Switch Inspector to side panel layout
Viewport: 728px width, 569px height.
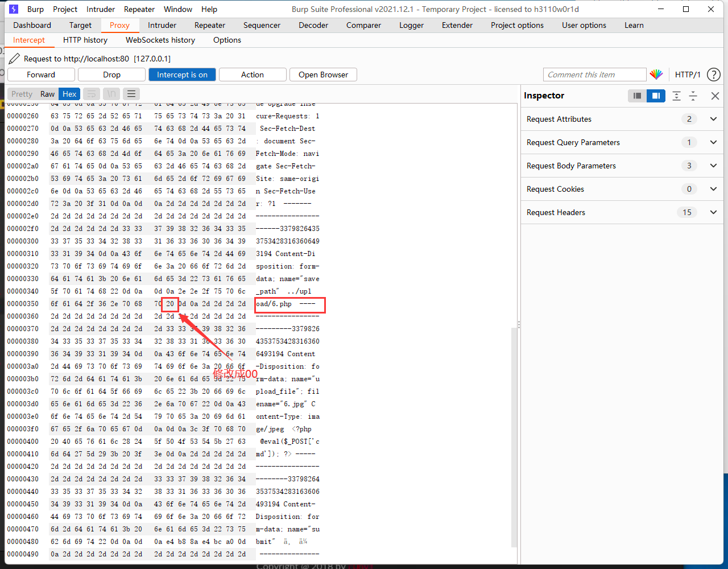coord(656,96)
